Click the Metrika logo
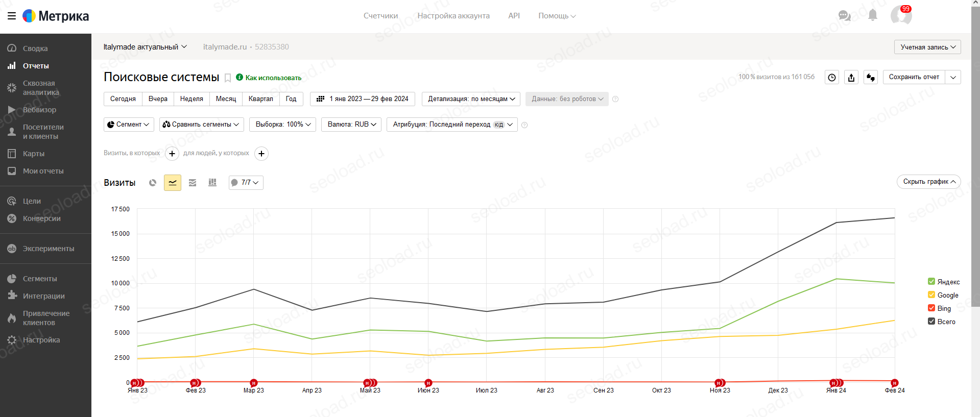Screen dimensions: 980x417 click(x=56, y=16)
